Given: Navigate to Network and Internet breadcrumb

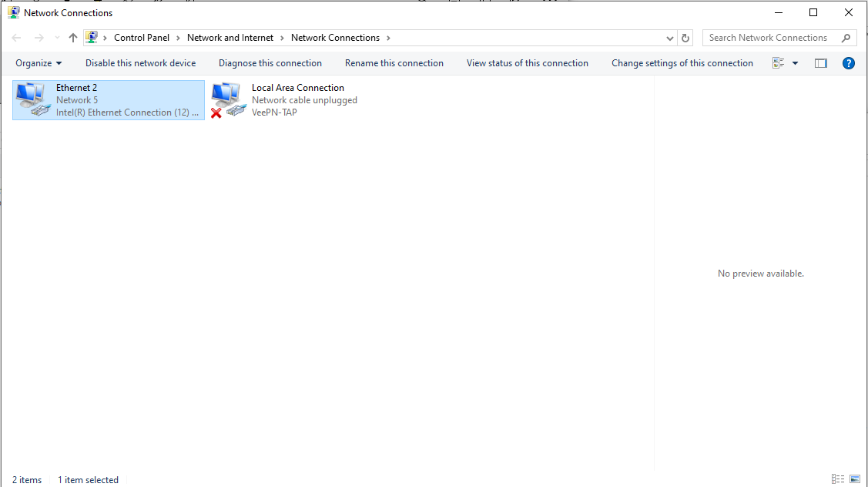Looking at the screenshot, I should click(230, 38).
